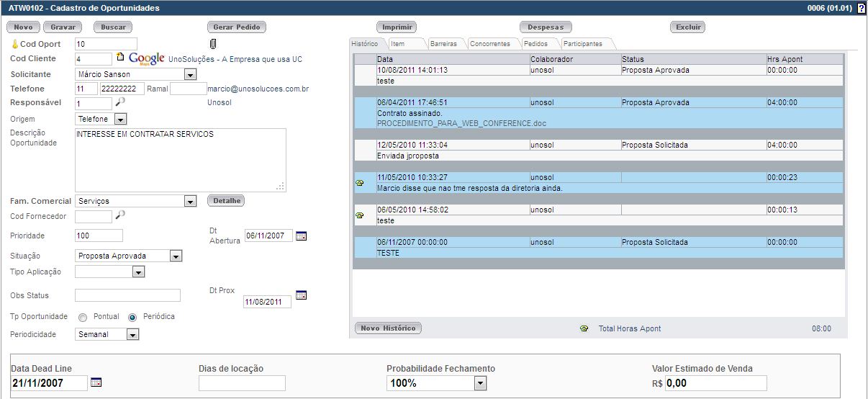Click the help question mark icon
This screenshot has width=868, height=399.
pos(861,8)
